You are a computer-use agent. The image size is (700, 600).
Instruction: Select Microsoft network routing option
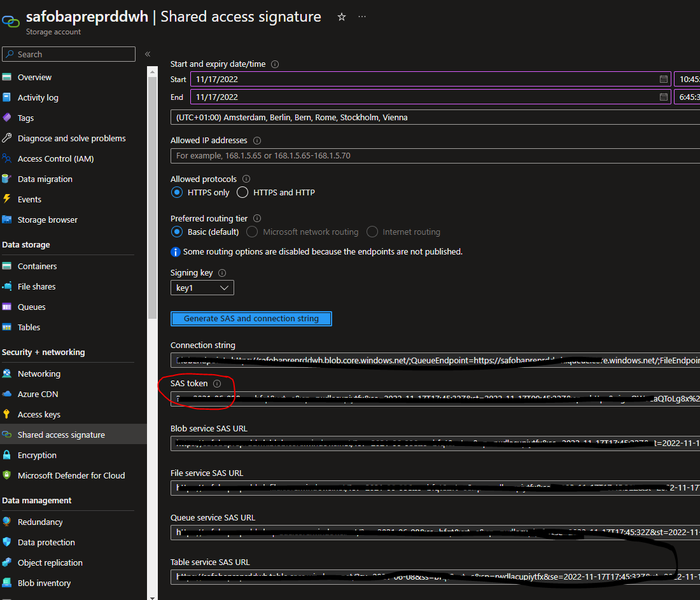point(252,232)
